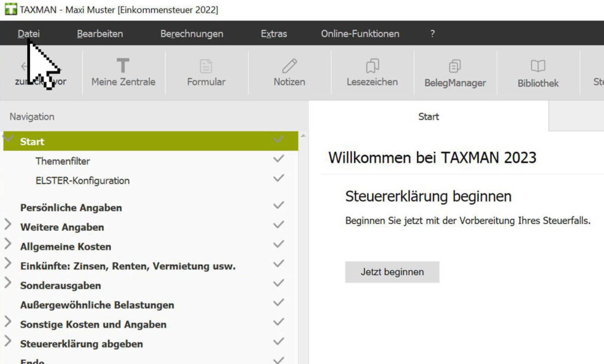
Task: Select Allgemeine Kosten entry
Action: [65, 247]
